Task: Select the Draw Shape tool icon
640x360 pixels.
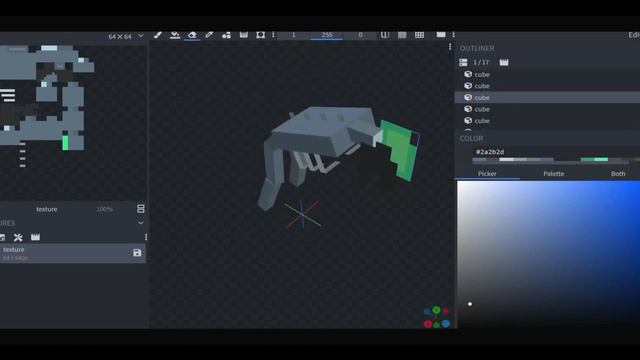Action: (260, 35)
